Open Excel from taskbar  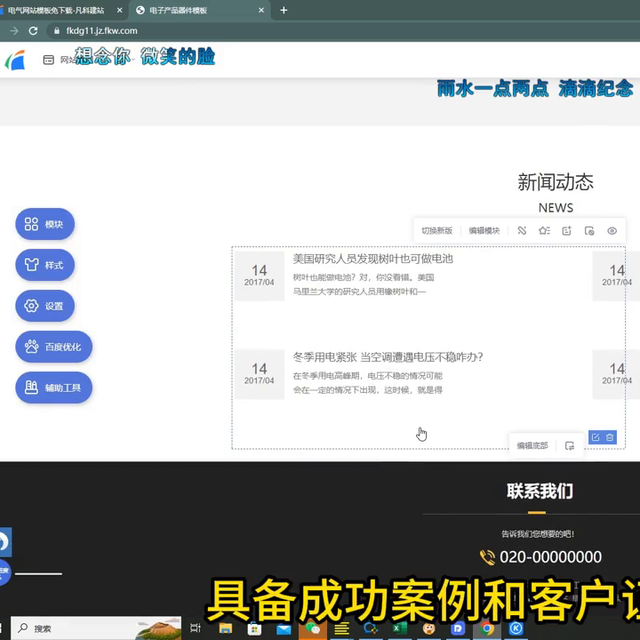pos(400,628)
